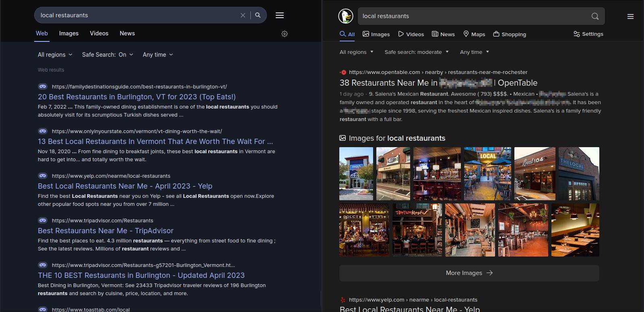Open 'Best Restaurants Near Me - TripAdvisor' result

pos(105,231)
